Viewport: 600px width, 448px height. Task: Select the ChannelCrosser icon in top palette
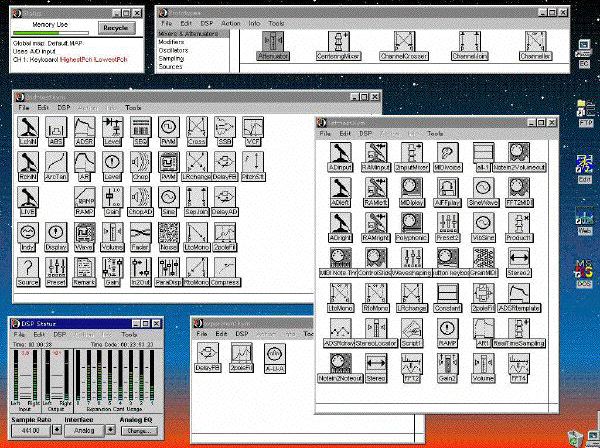404,46
